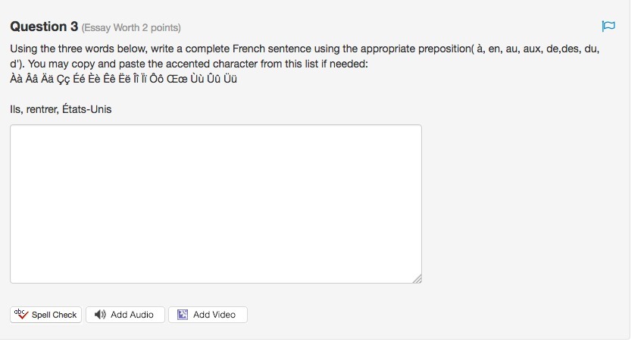The width and height of the screenshot is (644, 345).
Task: Click the Àà accented character pair
Action: [x=17, y=79]
